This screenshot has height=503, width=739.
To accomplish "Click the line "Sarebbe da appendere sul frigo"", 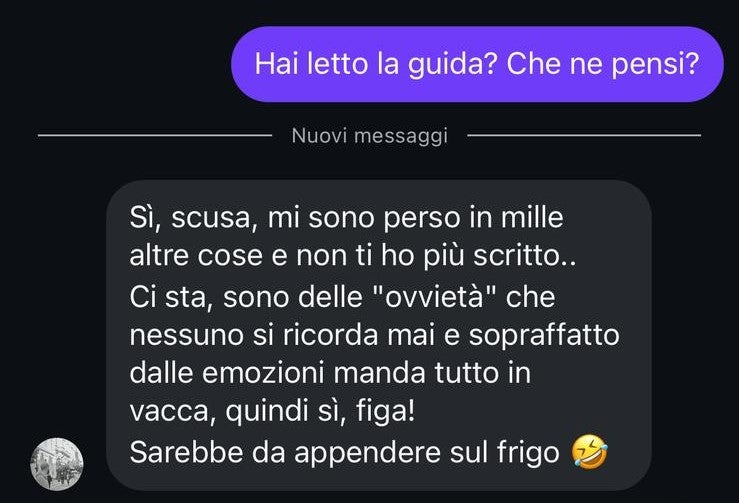I will point(345,453).
